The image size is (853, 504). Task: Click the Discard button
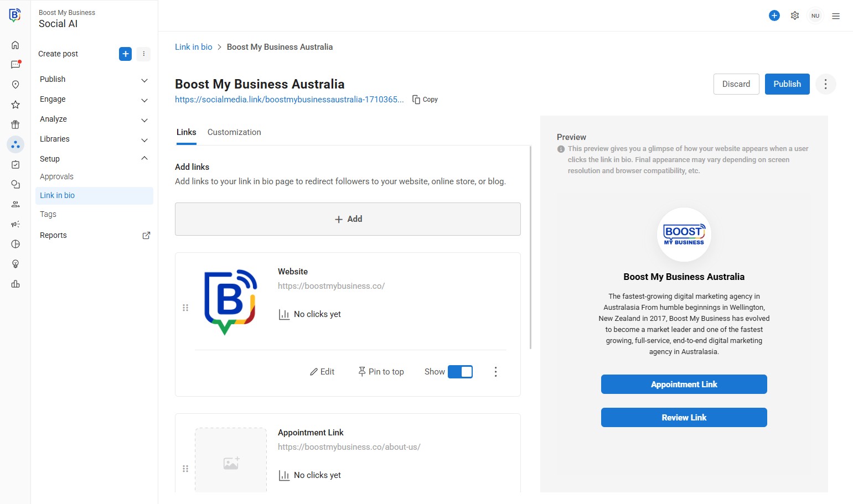(736, 84)
